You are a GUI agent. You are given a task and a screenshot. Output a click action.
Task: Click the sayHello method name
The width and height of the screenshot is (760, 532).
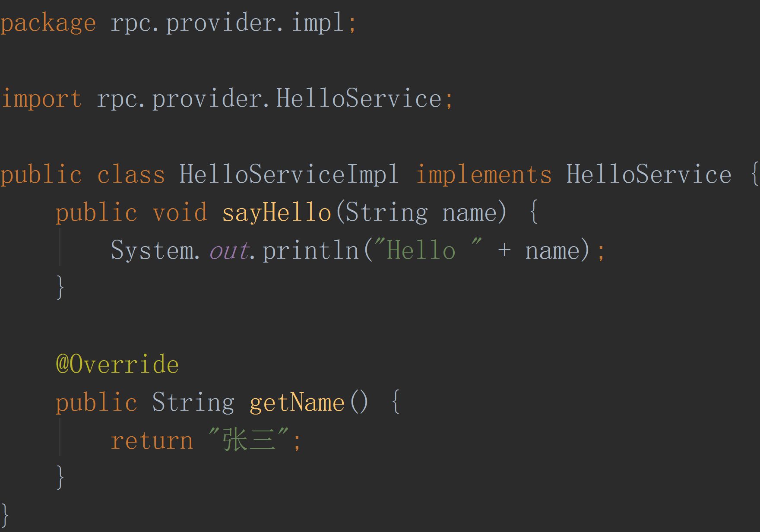tap(276, 213)
